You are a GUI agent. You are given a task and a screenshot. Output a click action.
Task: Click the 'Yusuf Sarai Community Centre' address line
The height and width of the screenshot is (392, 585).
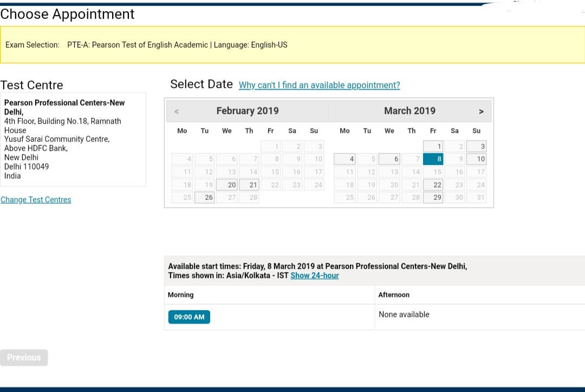[x=57, y=139]
